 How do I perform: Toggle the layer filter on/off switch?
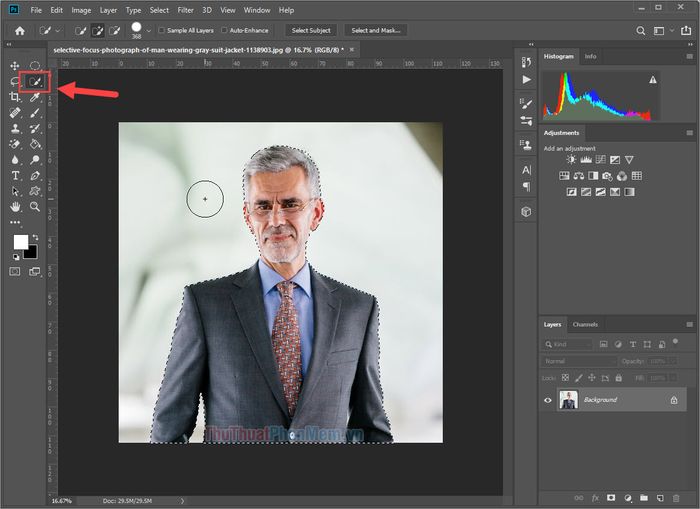(675, 342)
